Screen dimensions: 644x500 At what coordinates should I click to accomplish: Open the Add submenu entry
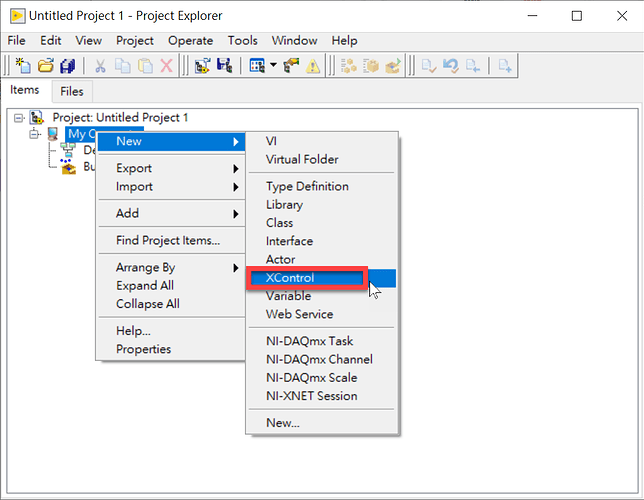pos(127,213)
